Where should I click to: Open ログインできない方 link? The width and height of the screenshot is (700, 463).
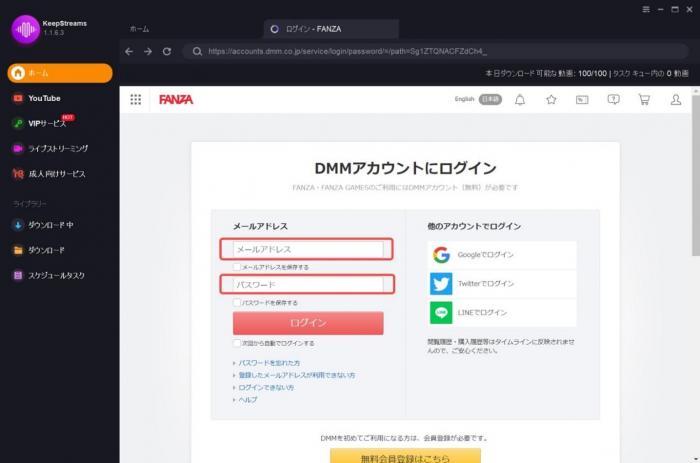pyautogui.click(x=266, y=388)
